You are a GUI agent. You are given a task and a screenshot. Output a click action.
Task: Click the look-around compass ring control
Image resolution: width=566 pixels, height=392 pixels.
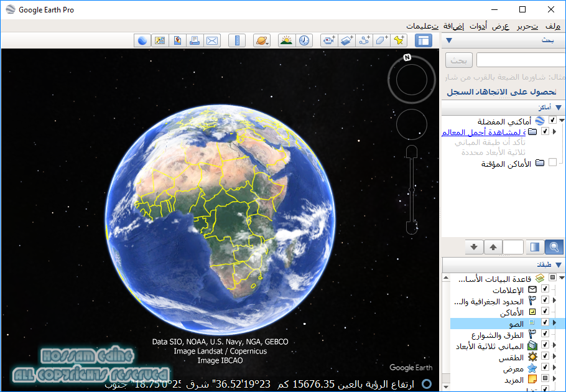click(x=412, y=80)
